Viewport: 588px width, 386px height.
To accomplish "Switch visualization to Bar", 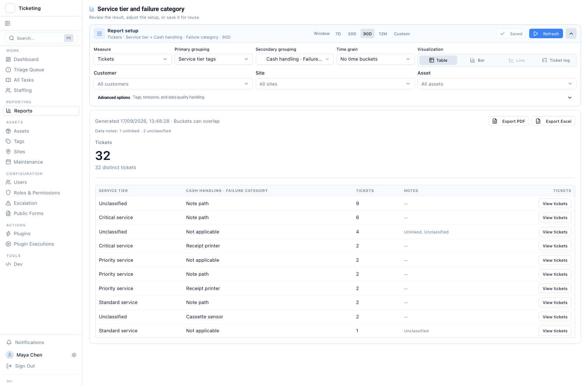I will (477, 60).
